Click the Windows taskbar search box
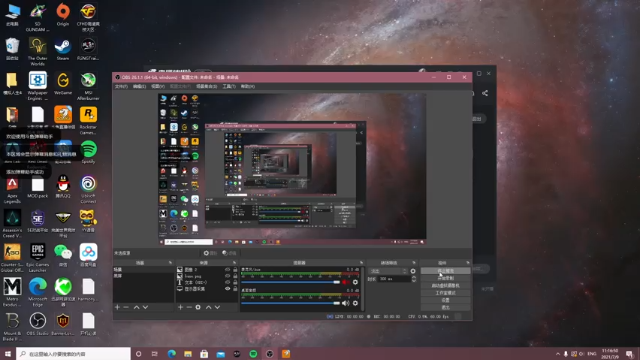This screenshot has height=360, width=640. (x=73, y=354)
